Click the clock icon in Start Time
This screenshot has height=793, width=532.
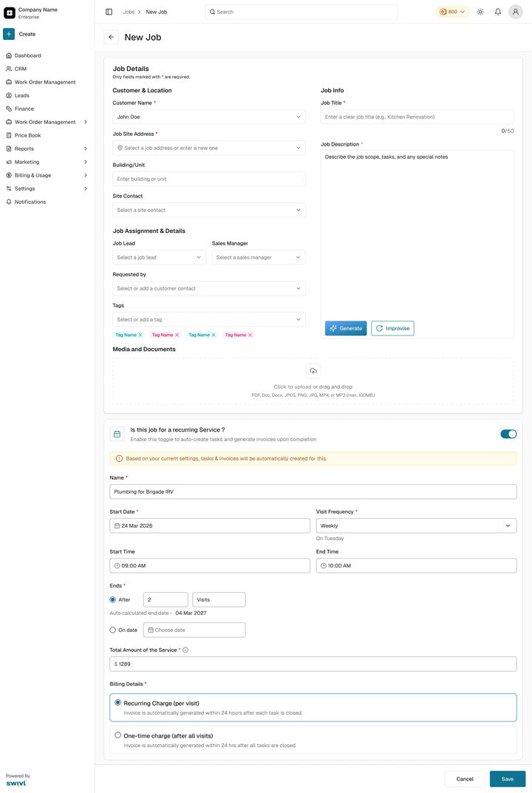[117, 565]
